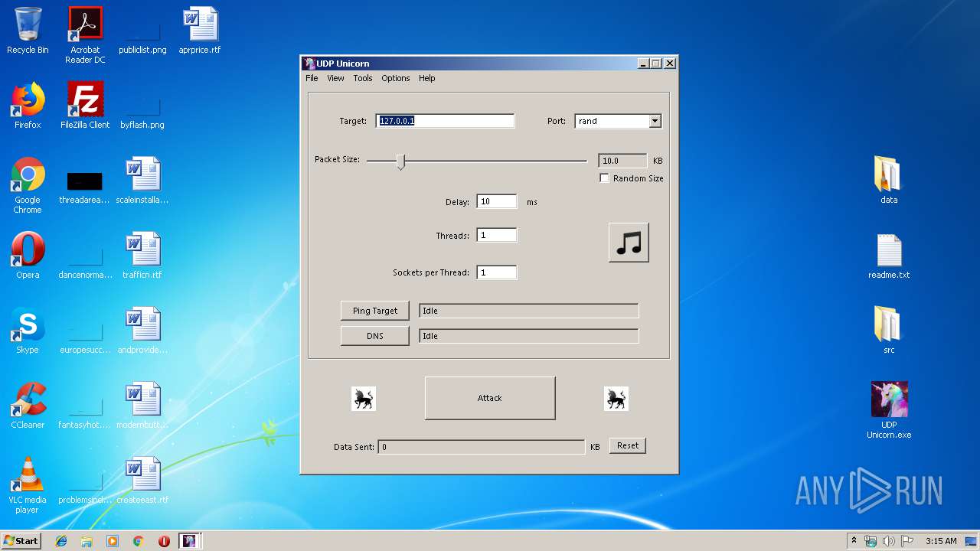This screenshot has width=980, height=551.
Task: Open Chrome from the taskbar
Action: (x=138, y=541)
